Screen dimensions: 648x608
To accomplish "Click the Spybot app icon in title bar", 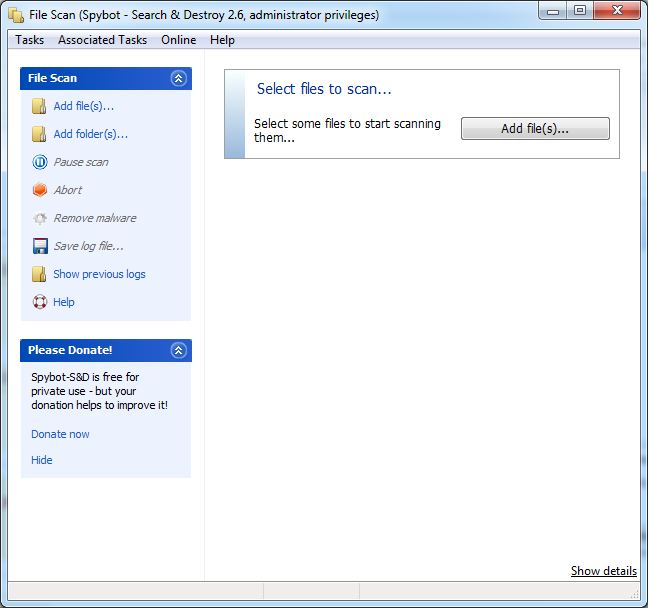I will tap(16, 15).
